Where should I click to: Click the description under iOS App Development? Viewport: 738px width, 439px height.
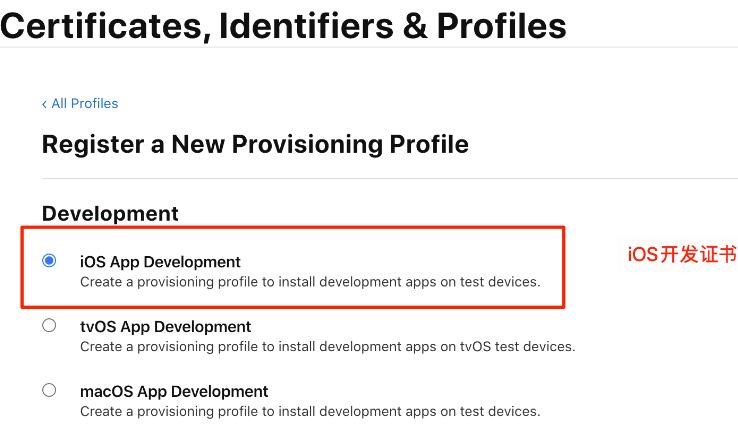point(310,282)
